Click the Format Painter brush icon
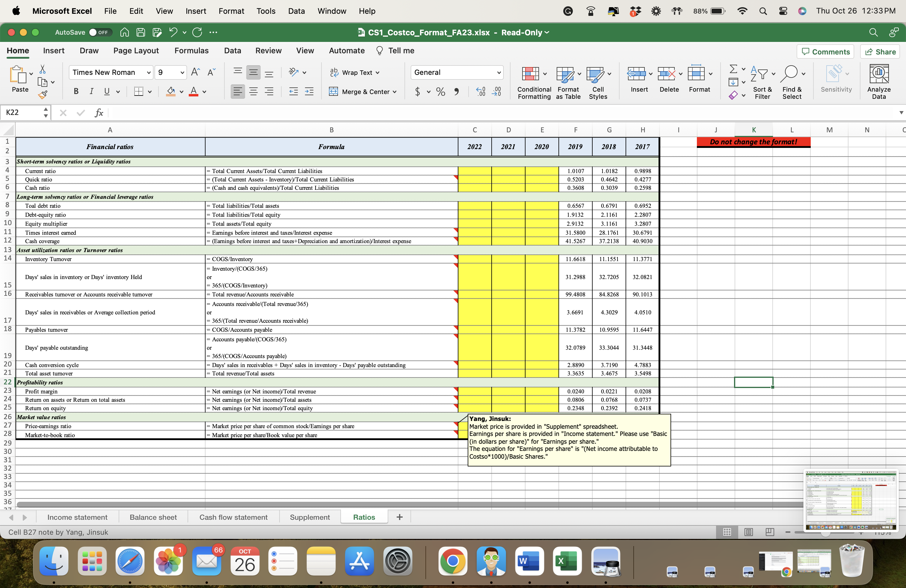This screenshot has height=588, width=906. pyautogui.click(x=43, y=95)
